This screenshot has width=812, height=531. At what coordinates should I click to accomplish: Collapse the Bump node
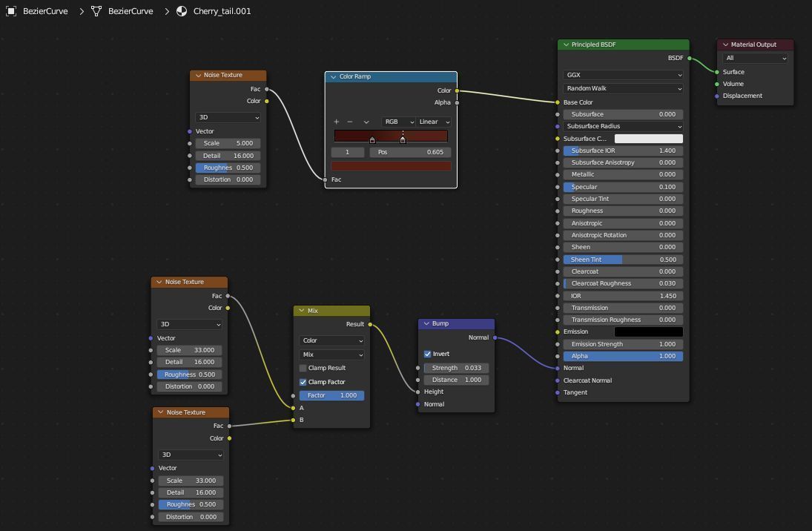pyautogui.click(x=426, y=324)
